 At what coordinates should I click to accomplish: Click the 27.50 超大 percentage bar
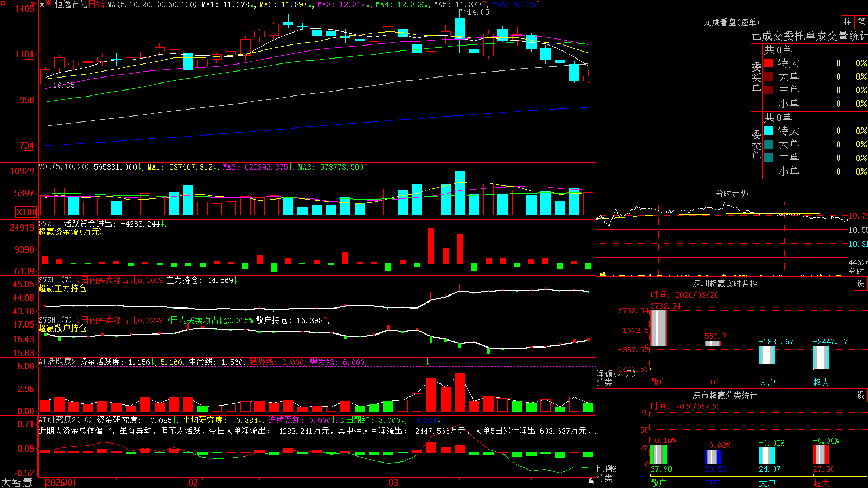821,455
